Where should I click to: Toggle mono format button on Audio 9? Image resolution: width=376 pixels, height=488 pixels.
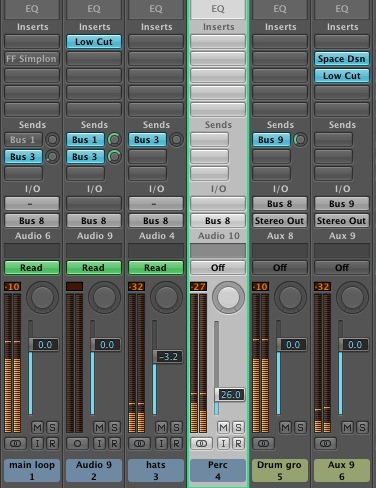click(78, 443)
